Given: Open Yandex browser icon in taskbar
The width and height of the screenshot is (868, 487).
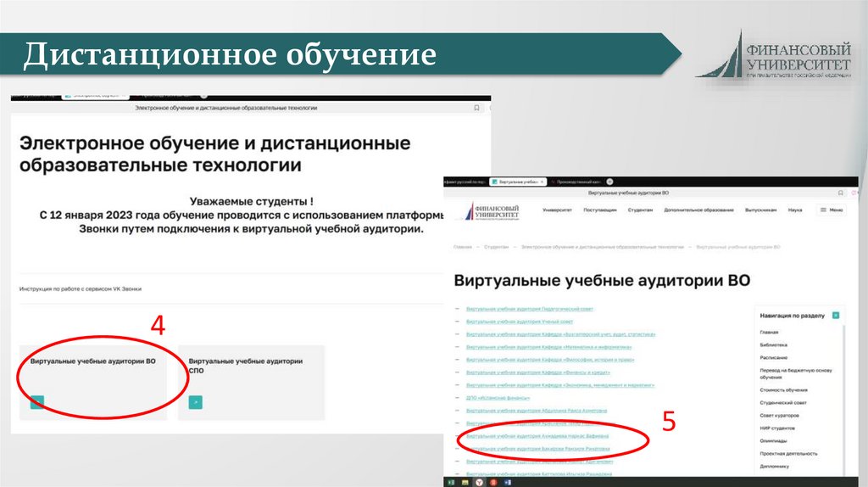Looking at the screenshot, I should pyautogui.click(x=479, y=483).
